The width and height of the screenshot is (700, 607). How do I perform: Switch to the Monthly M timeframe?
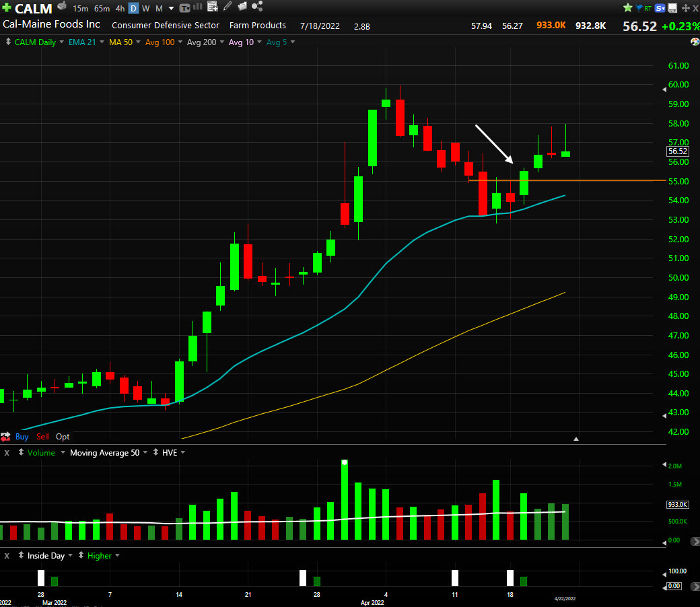click(159, 9)
